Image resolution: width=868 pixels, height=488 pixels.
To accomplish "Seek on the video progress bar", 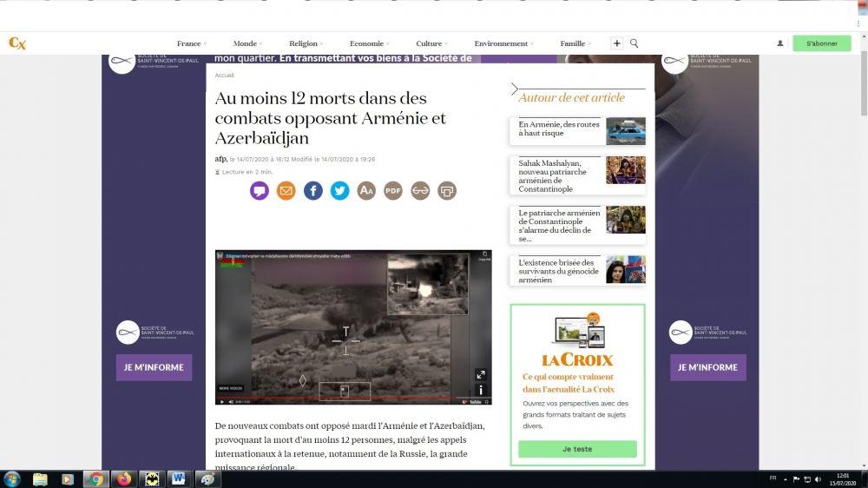I will pyautogui.click(x=347, y=397).
